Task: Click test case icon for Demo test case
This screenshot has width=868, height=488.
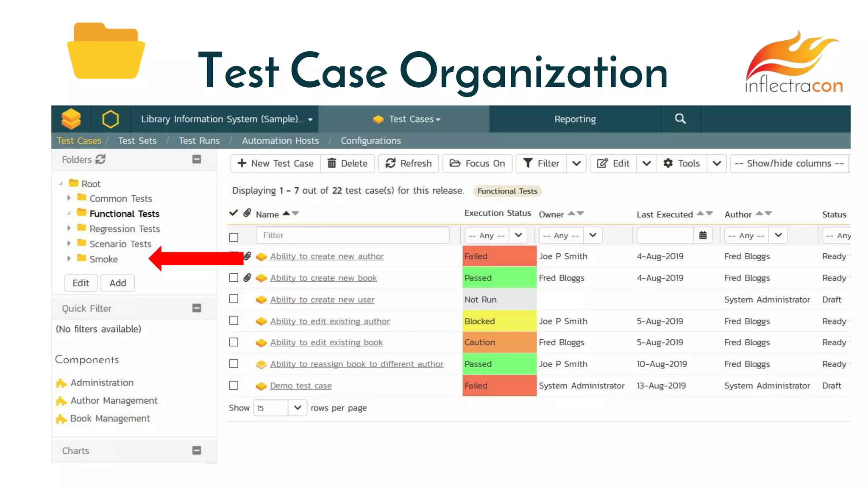Action: [x=262, y=386]
